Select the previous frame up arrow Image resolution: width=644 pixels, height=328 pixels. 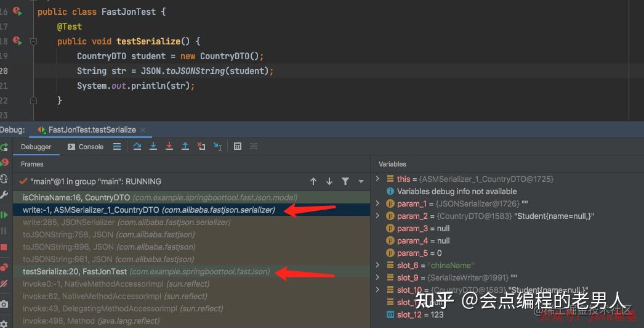click(313, 181)
